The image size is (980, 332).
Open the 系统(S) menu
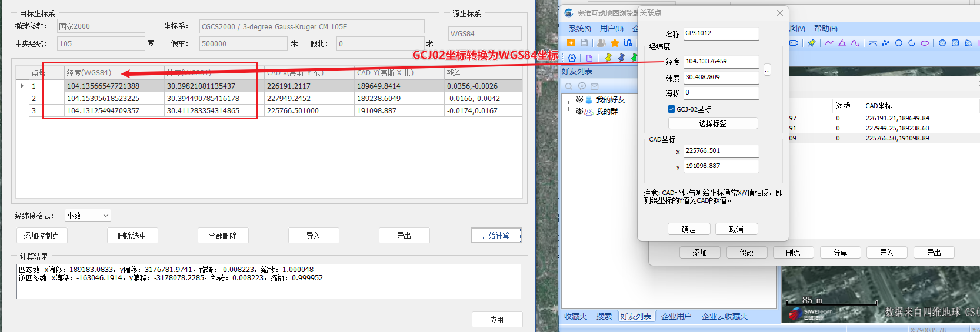pos(579,28)
